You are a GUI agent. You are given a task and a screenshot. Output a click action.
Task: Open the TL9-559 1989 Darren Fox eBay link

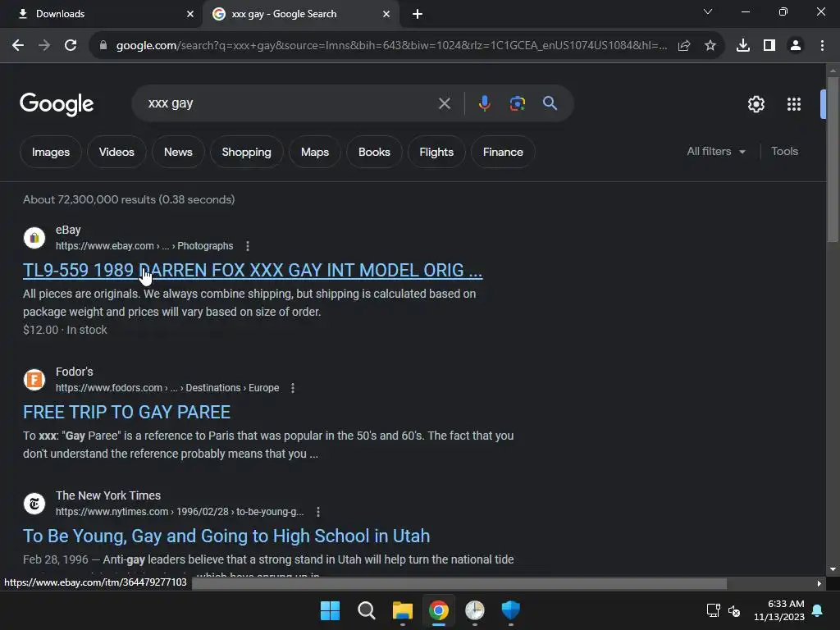(253, 271)
